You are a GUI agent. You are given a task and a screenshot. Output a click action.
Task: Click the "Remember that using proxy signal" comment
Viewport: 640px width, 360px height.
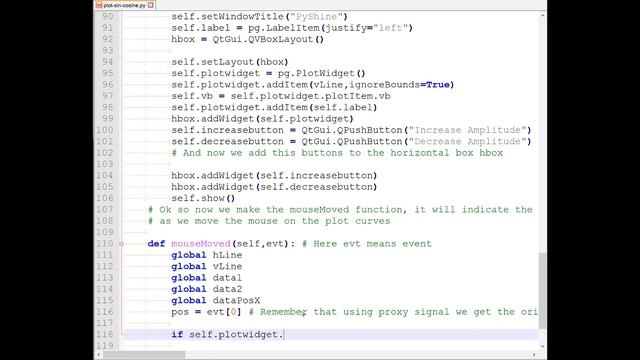[393, 312]
